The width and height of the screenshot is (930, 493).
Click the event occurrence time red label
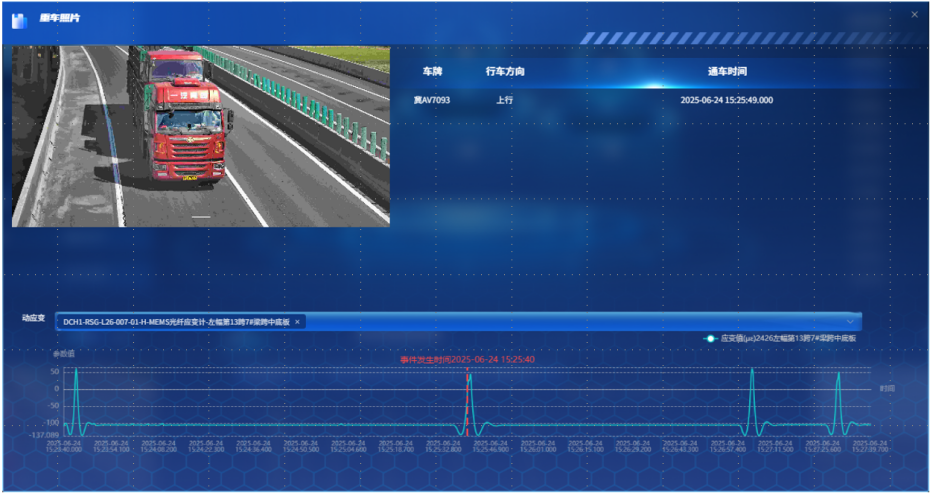click(x=467, y=358)
